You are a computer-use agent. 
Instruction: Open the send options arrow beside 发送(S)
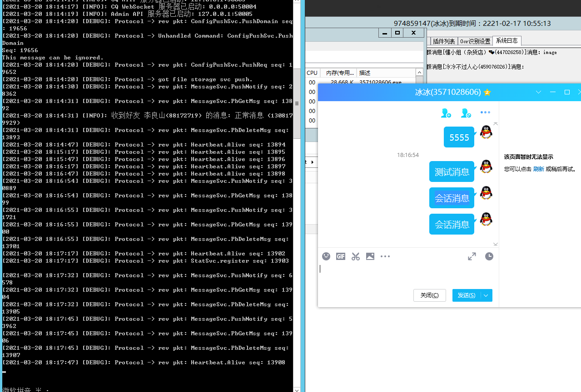point(486,295)
